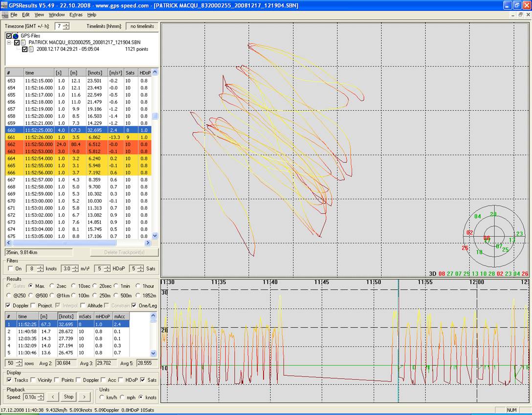Step playback forward with the > button
The height and width of the screenshot is (415, 532).
tap(85, 397)
